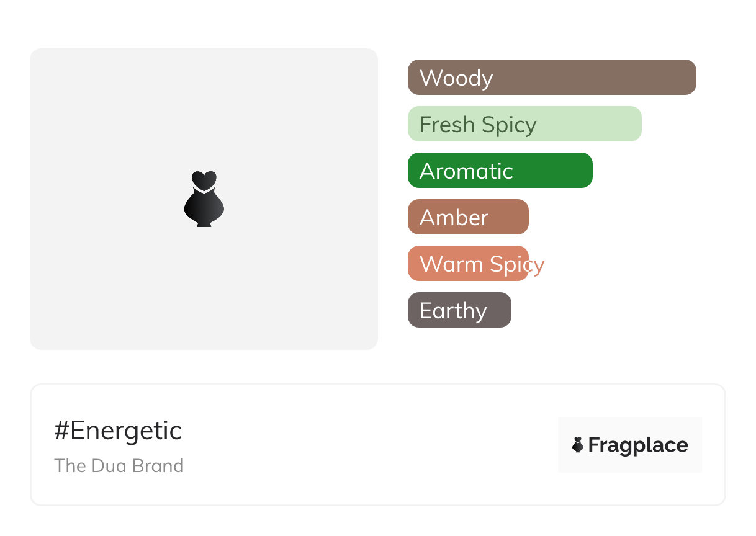Click the heart-shaped cap of bottle icon
Viewport: 756px width, 536px height.
pos(204,180)
